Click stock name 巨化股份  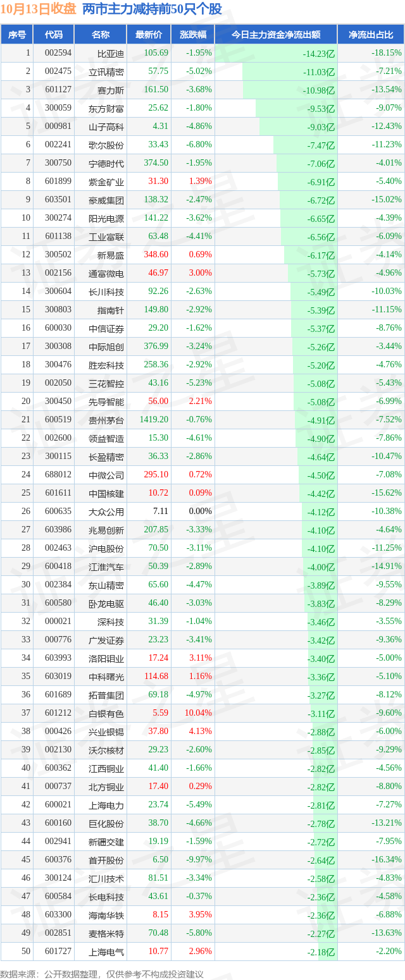(x=106, y=824)
